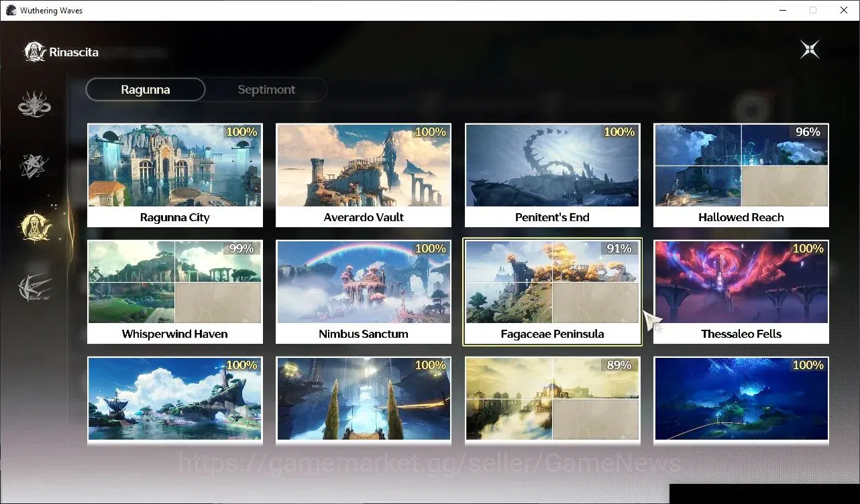This screenshot has height=504, width=860.
Task: Maximize the Wuthering Waves window
Action: click(813, 10)
